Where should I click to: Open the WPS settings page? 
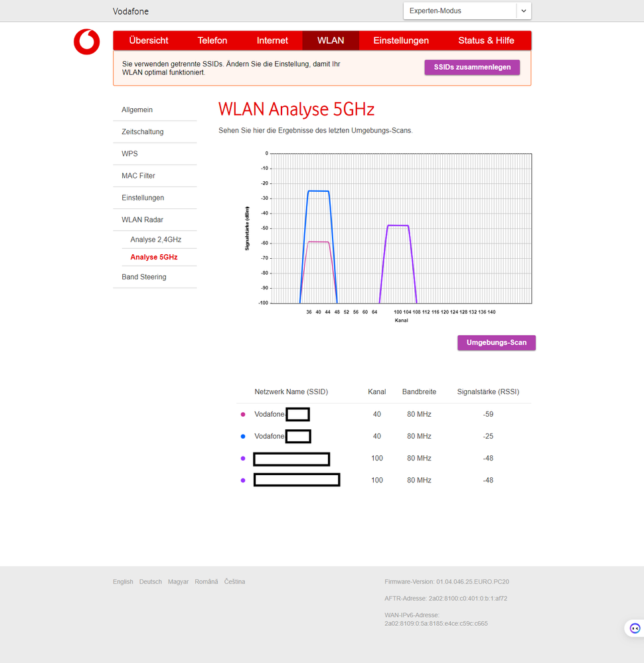coord(129,153)
